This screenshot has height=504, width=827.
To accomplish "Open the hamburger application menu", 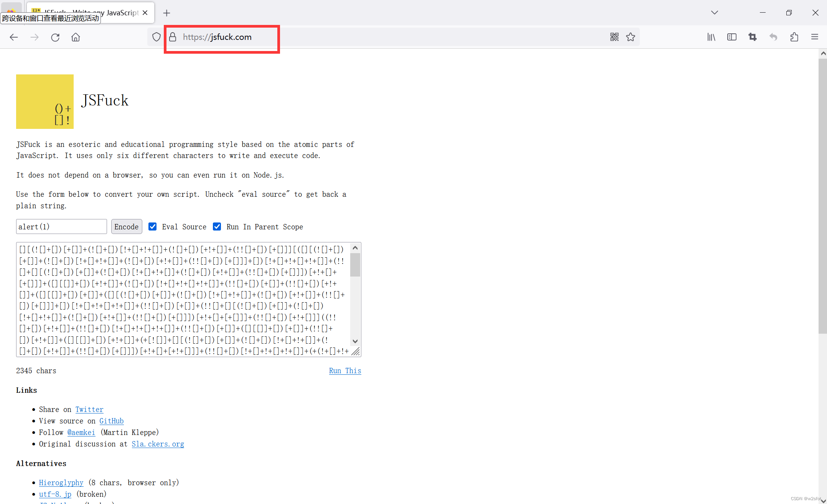I will [x=815, y=37].
